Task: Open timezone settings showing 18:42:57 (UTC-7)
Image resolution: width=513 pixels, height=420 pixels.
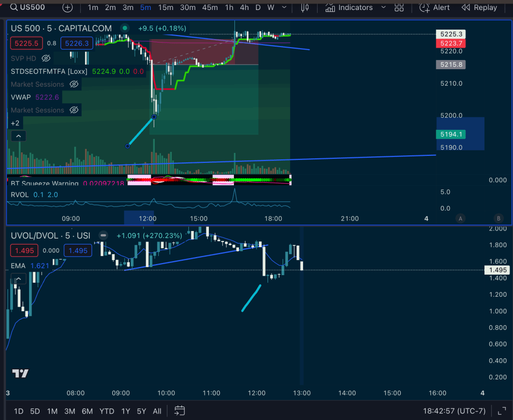Action: pyautogui.click(x=454, y=411)
